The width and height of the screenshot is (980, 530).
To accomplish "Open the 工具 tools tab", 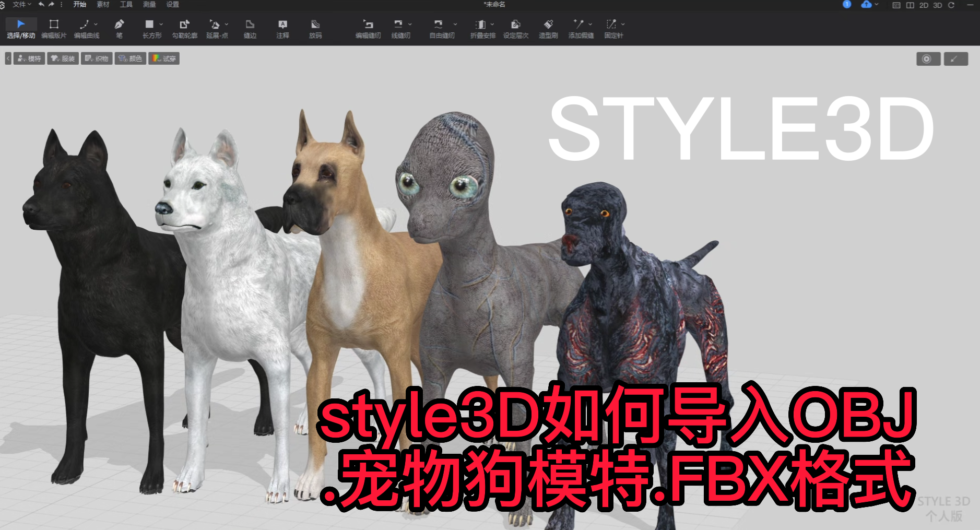I will (x=126, y=4).
